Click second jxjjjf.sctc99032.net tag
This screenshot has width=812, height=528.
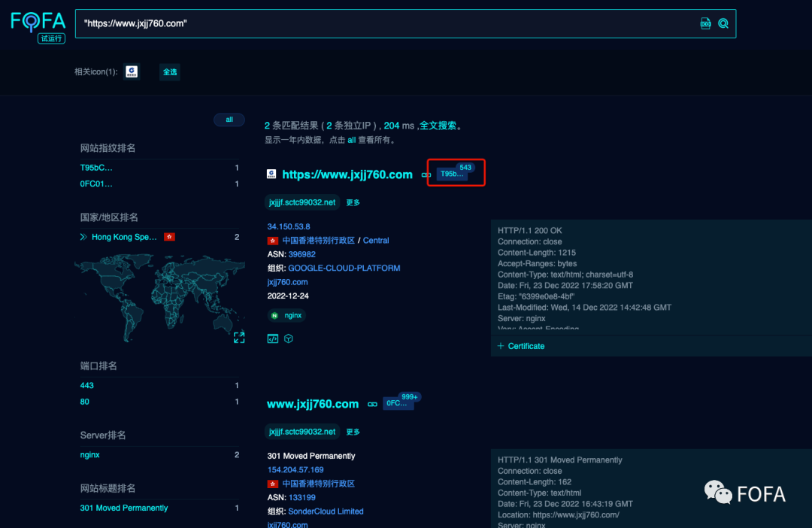(302, 432)
